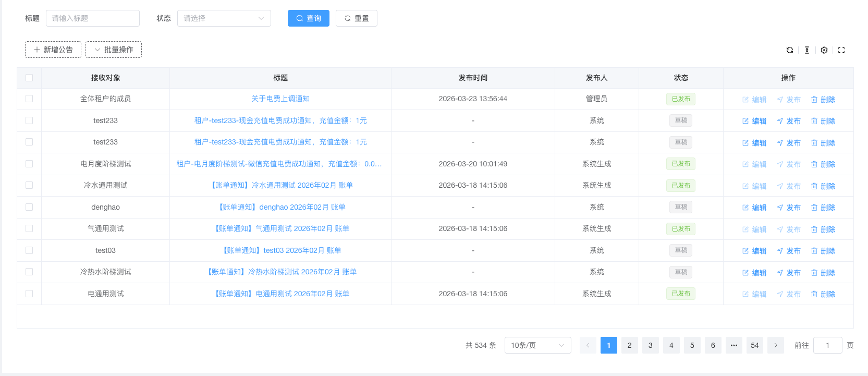Toggle fullscreen table icon
The height and width of the screenshot is (376, 868).
click(841, 50)
